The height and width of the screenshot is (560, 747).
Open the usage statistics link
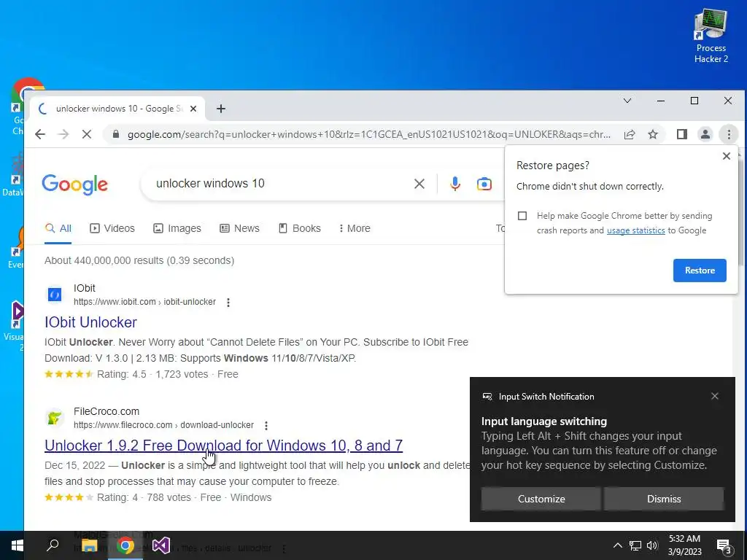[635, 230]
